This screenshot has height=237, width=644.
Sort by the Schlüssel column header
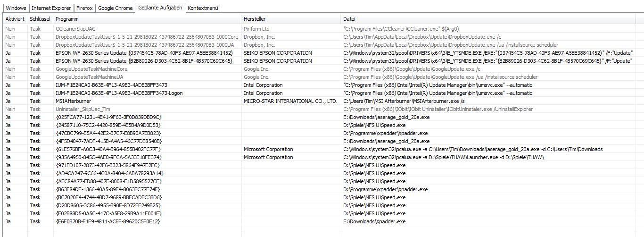[40, 19]
